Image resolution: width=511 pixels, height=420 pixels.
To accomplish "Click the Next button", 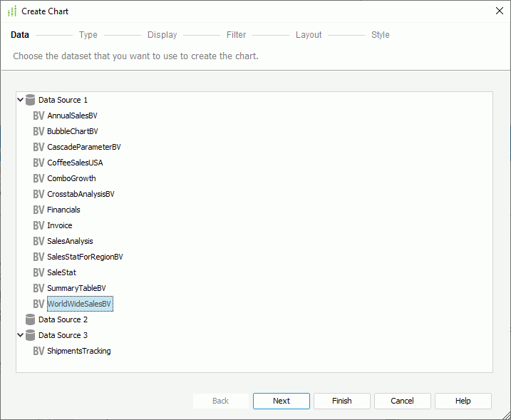I will click(282, 401).
